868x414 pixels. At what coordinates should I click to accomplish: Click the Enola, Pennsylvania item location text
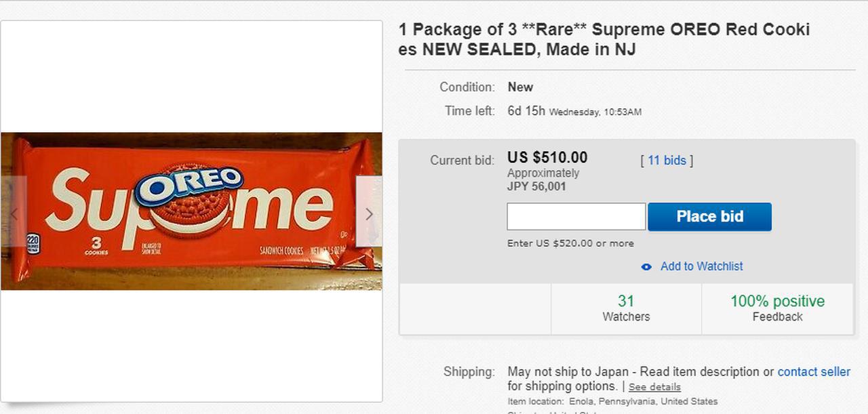pos(643,402)
